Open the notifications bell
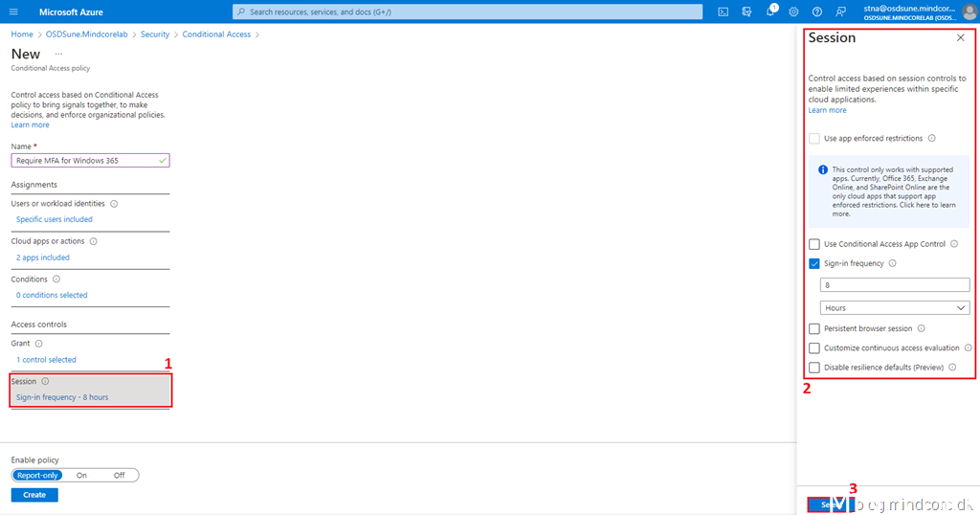 (x=770, y=11)
